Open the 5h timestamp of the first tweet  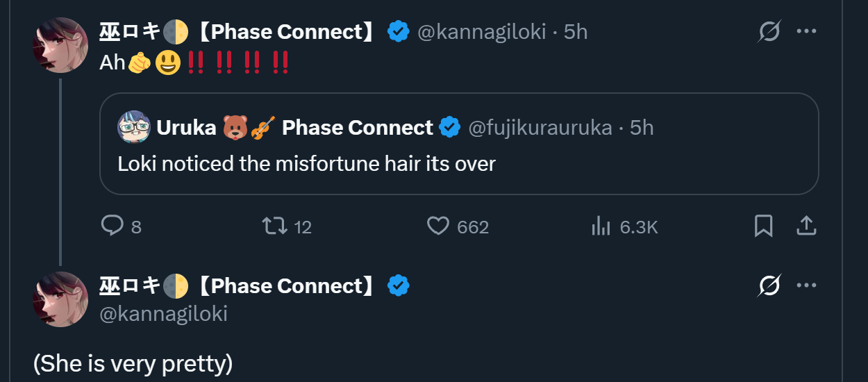(576, 32)
